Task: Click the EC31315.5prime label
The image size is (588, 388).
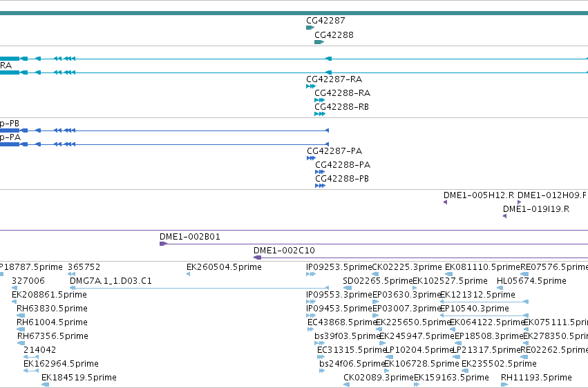Action: coord(352,350)
